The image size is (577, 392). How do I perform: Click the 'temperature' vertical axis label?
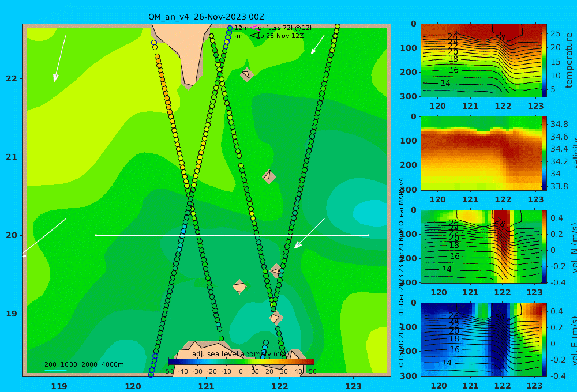[x=569, y=61]
